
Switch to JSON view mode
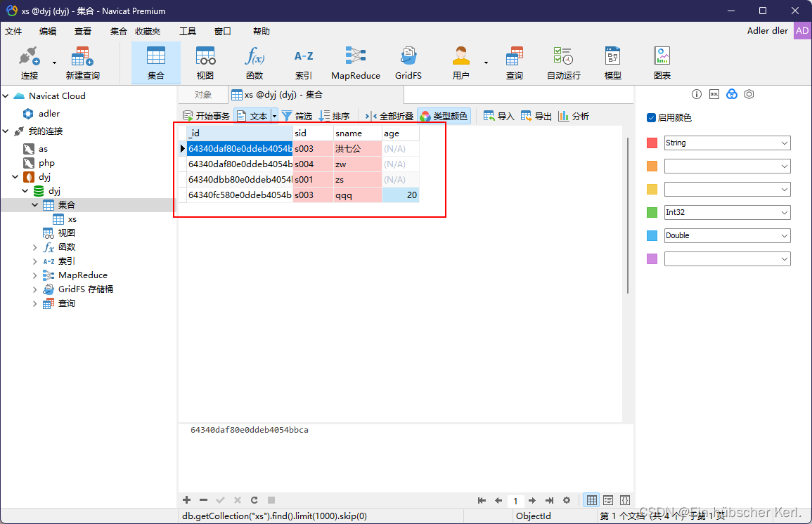(x=625, y=500)
